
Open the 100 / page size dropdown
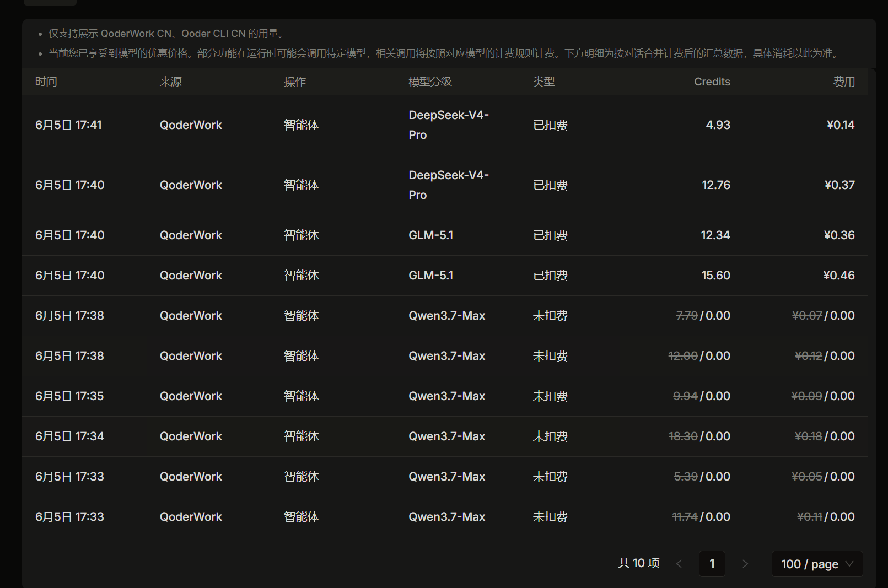tap(817, 564)
